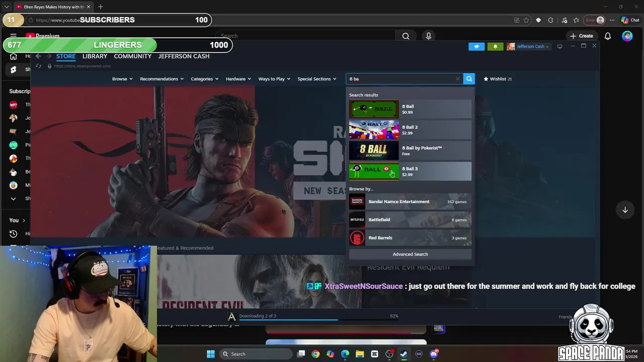644x362 pixels.
Task: Expand the Recommendations menu
Action: 162,79
